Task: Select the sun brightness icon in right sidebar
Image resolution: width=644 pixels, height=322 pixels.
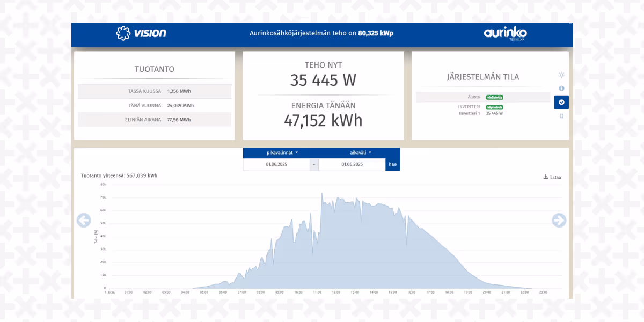Action: [561, 75]
